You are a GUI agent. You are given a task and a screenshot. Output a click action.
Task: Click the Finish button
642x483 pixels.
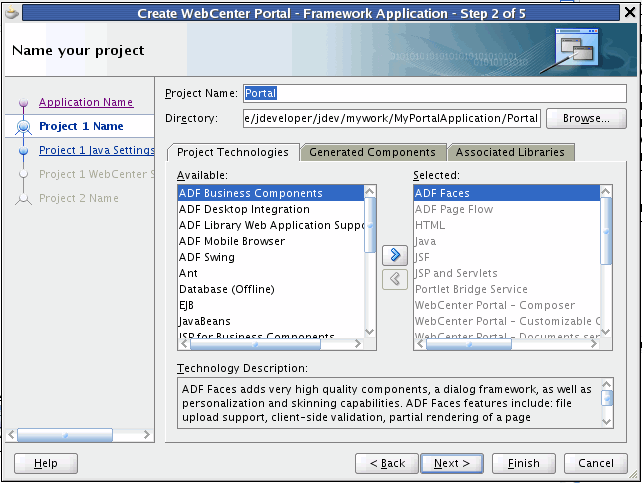(x=524, y=463)
